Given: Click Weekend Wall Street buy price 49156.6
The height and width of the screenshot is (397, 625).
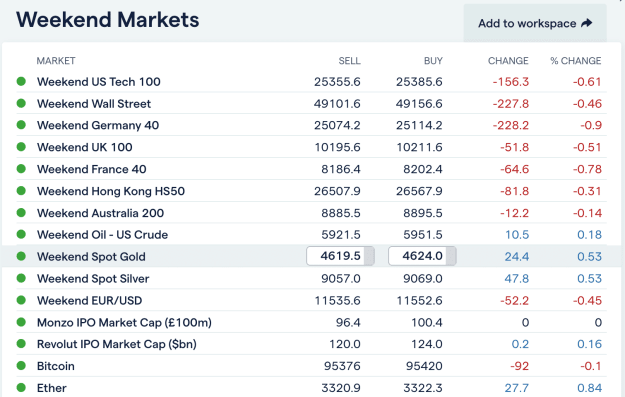Looking at the screenshot, I should pos(419,104).
